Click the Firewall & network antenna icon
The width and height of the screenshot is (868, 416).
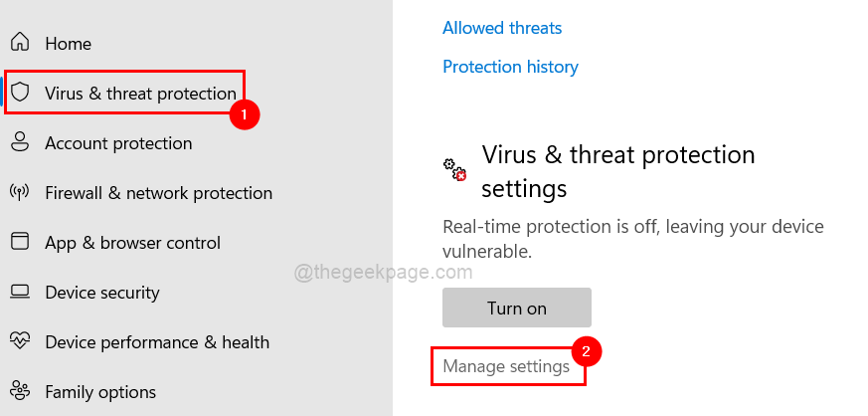tap(20, 193)
